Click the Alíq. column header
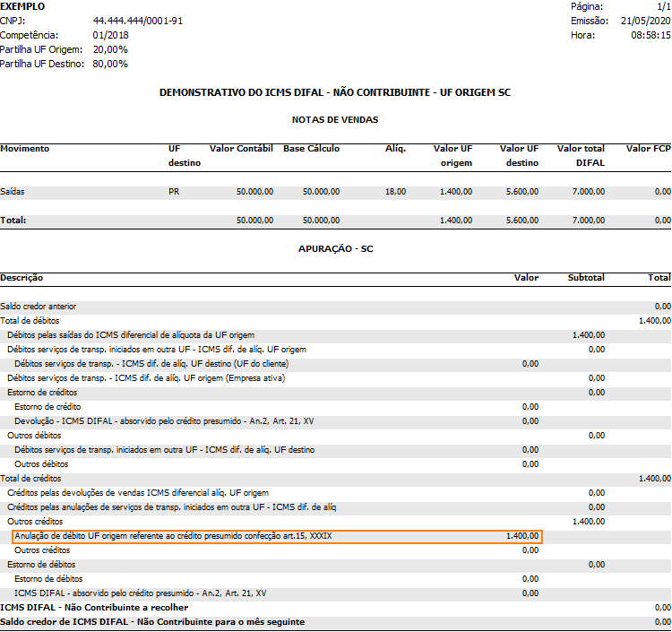Viewport: 672px width, 632px height. tap(395, 148)
